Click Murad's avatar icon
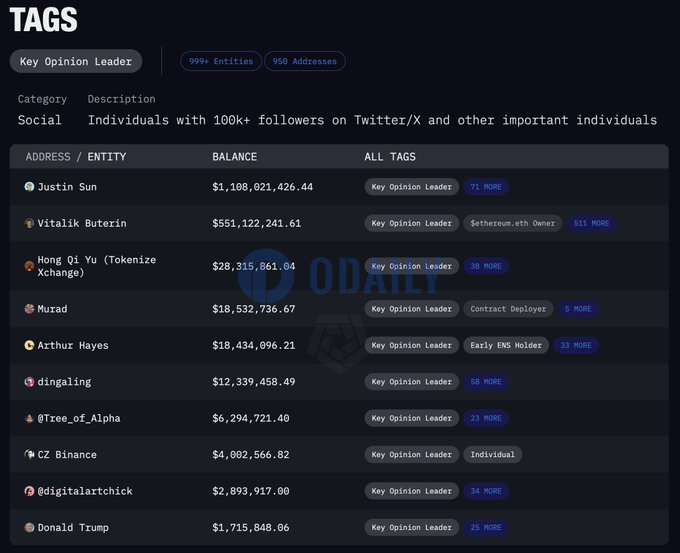This screenshot has width=680, height=553. 29,309
